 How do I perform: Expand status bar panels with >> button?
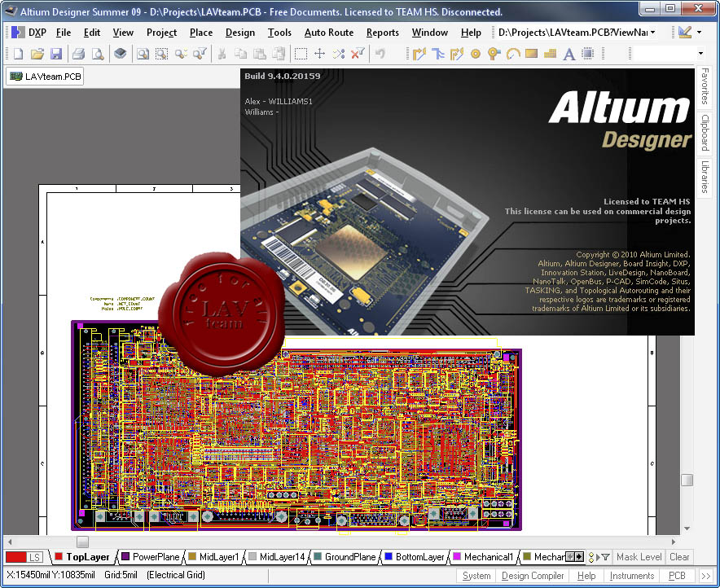706,576
